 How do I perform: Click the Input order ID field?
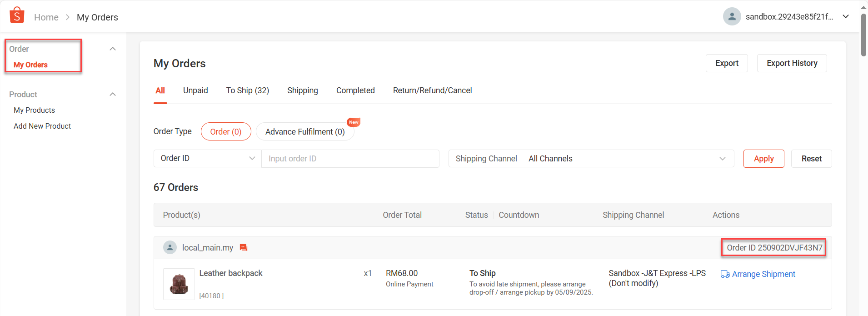coord(350,158)
